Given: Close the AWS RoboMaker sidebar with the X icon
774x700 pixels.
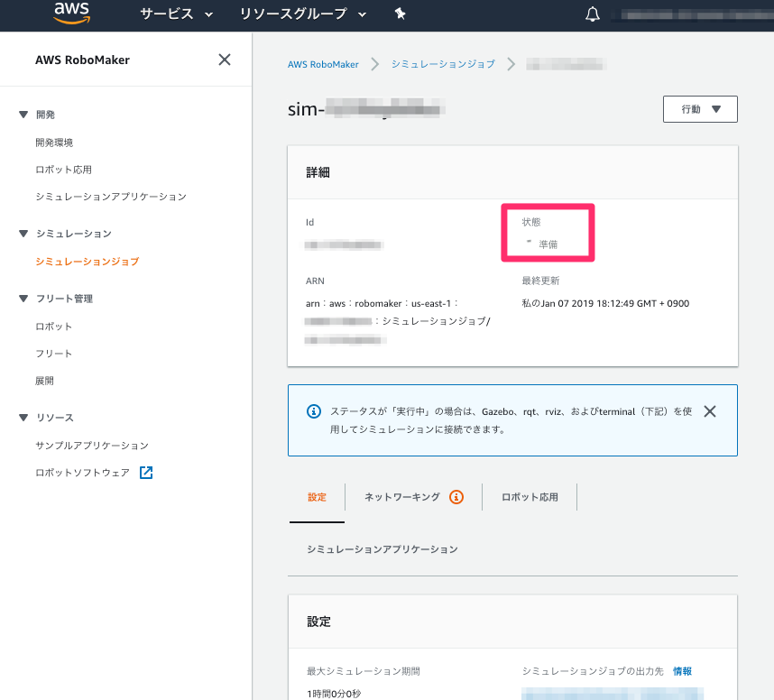Looking at the screenshot, I should [x=225, y=60].
